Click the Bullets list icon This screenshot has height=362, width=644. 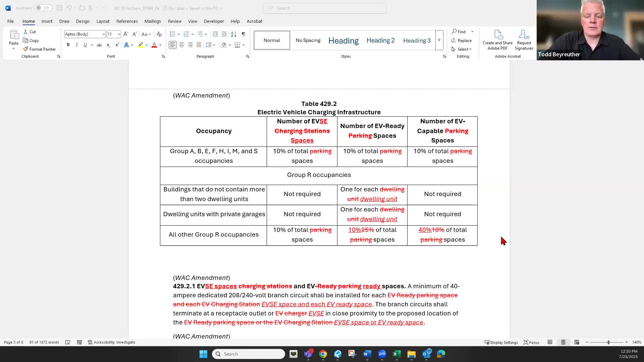point(172,34)
